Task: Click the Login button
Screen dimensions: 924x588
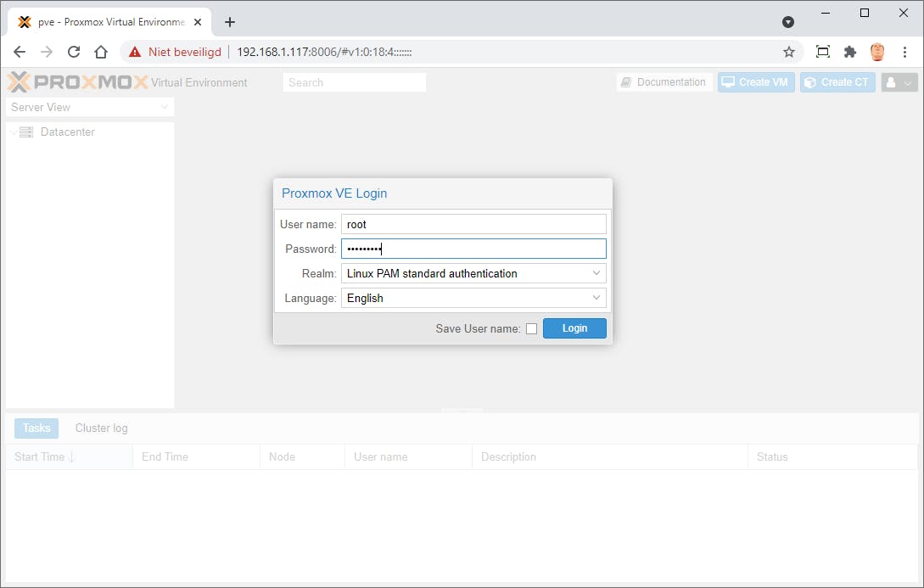Action: click(574, 328)
